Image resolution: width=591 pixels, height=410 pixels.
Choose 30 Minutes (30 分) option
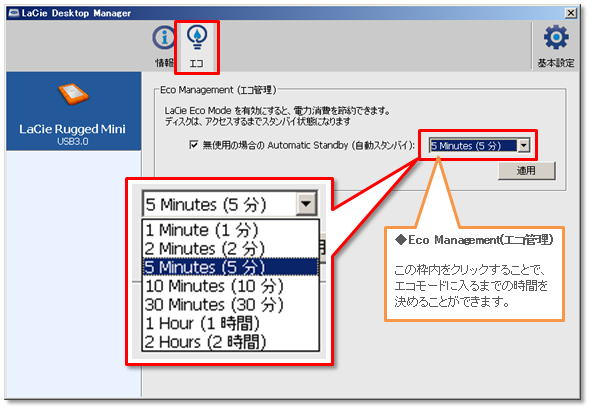pos(230,304)
